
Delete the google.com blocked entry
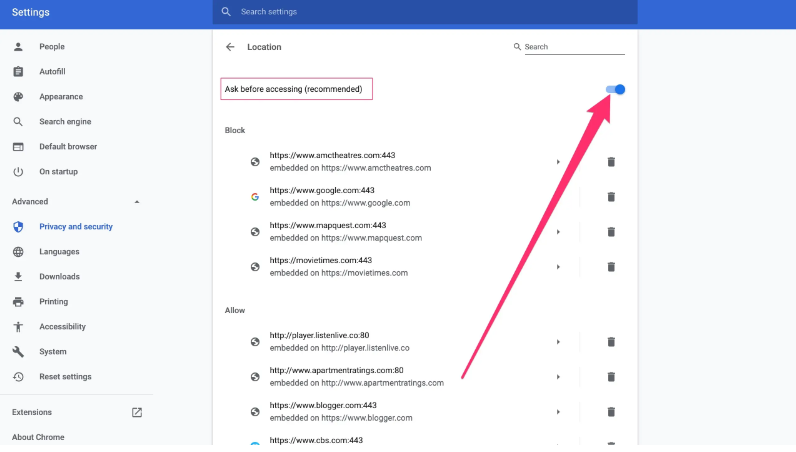[611, 197]
